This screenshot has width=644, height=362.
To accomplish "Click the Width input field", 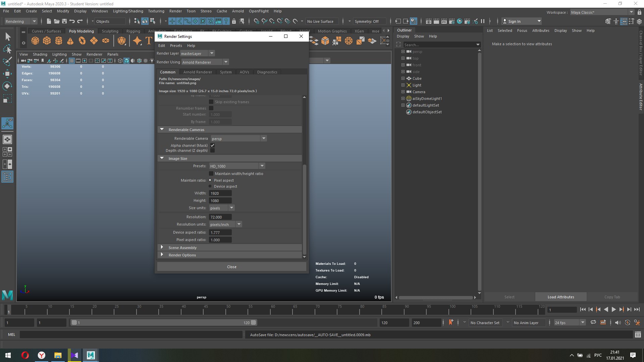I will 220,193.
